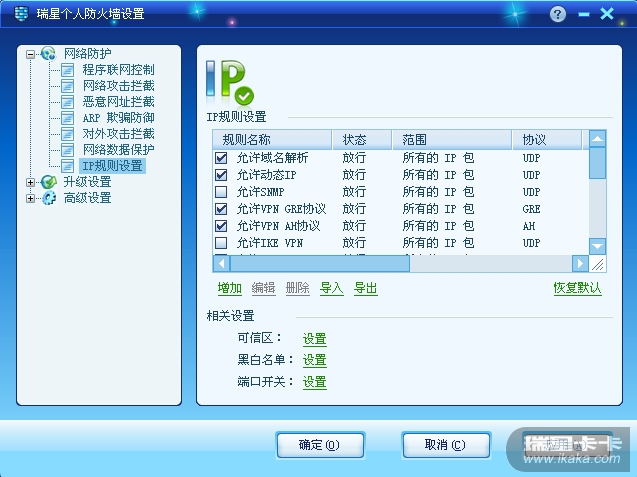Click GRE protocol cell
The width and height of the screenshot is (637, 477).
click(x=531, y=209)
